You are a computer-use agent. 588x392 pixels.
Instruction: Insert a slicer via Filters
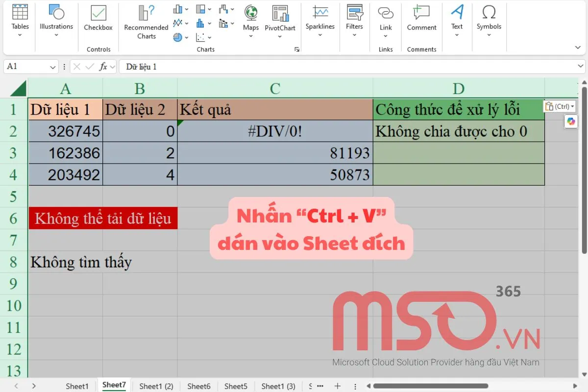tap(354, 20)
